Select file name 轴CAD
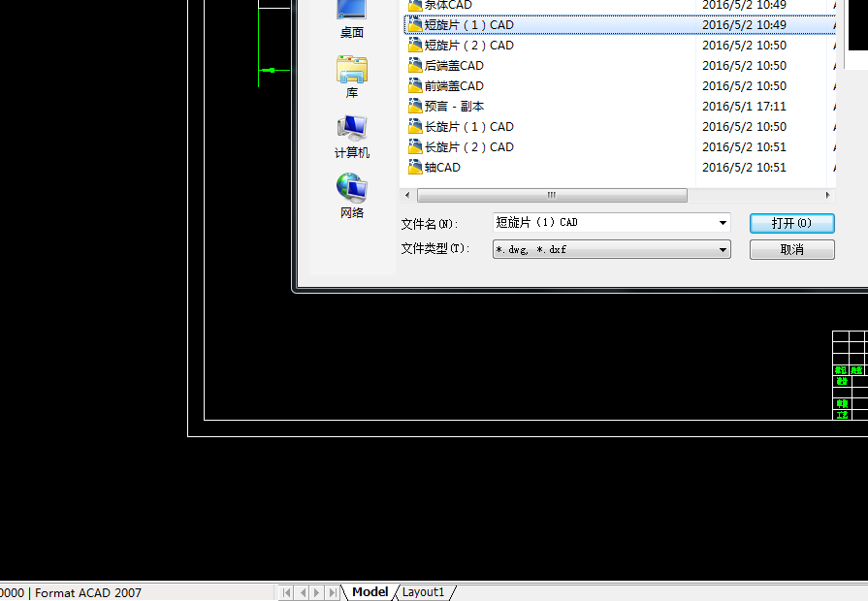 [442, 168]
